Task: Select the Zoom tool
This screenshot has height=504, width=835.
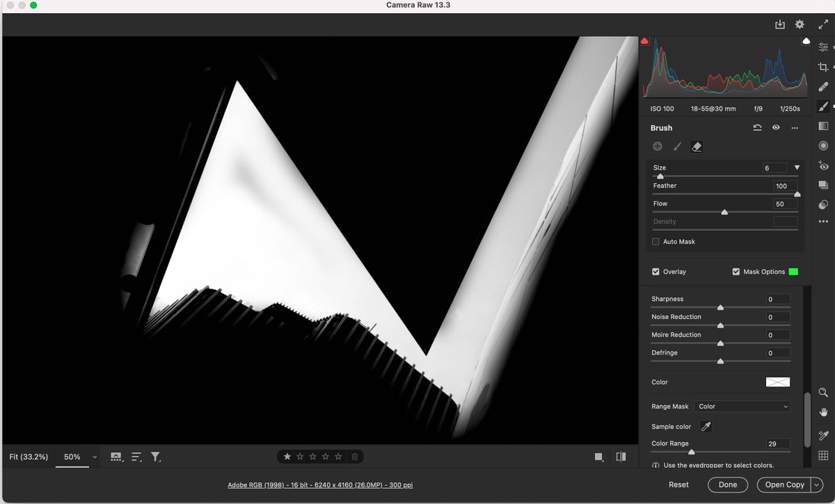Action: (x=822, y=393)
